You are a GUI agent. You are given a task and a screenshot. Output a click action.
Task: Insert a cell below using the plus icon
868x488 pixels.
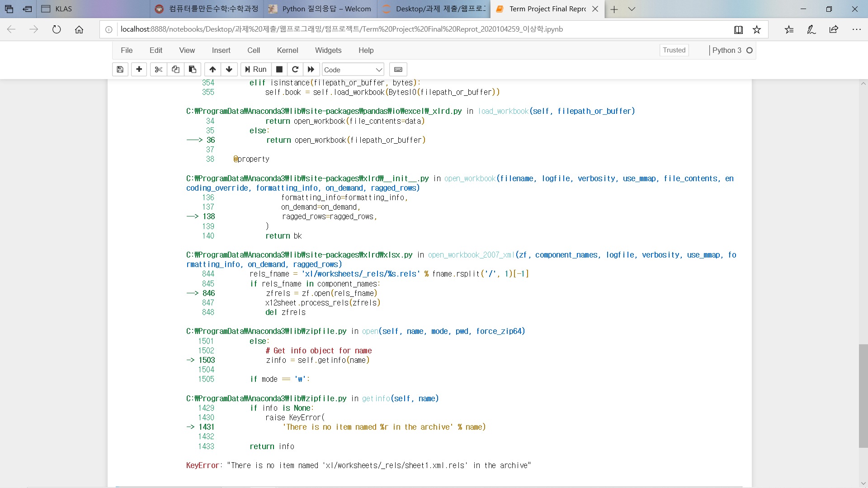(x=139, y=69)
